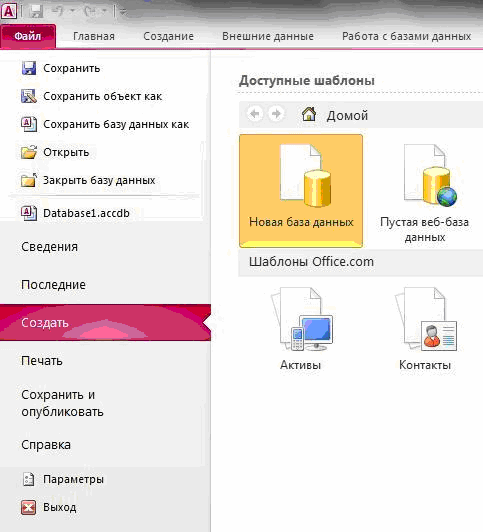
Task: Open the Сведения section
Action: [50, 247]
